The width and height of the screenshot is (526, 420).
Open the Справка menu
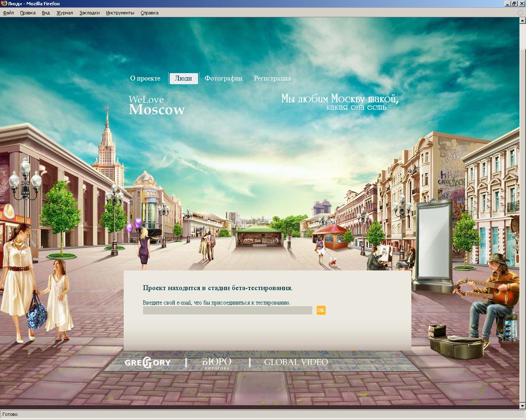tap(150, 13)
